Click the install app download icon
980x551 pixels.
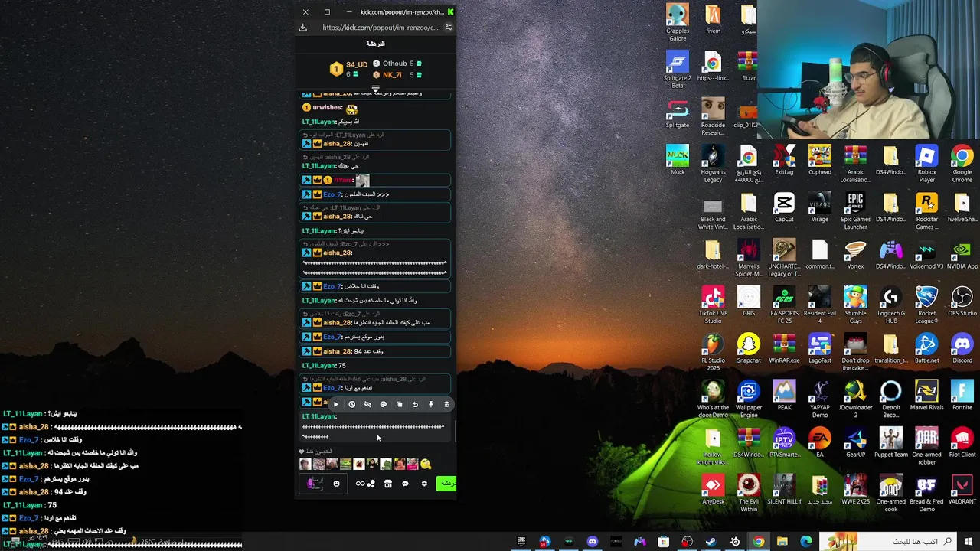click(x=303, y=28)
